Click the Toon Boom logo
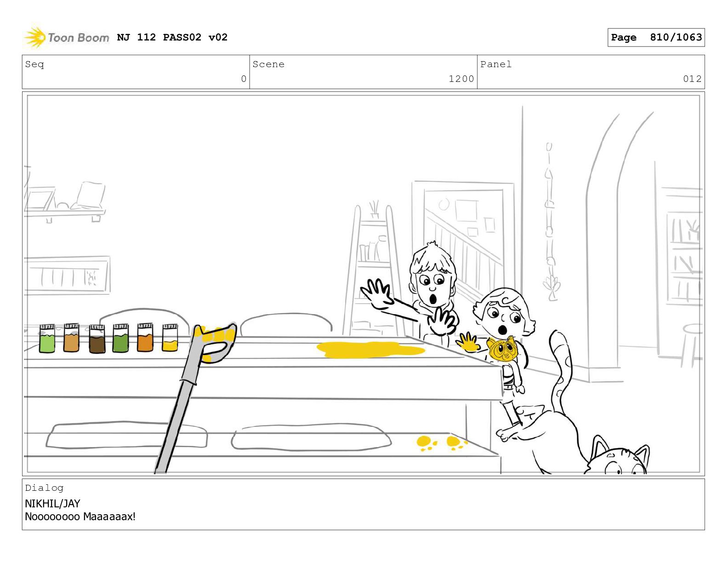 pos(67,38)
